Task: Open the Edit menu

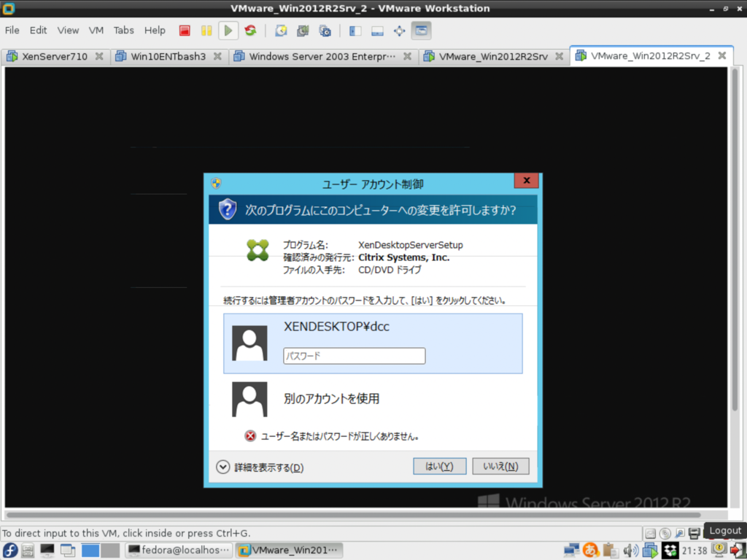Action: tap(38, 31)
